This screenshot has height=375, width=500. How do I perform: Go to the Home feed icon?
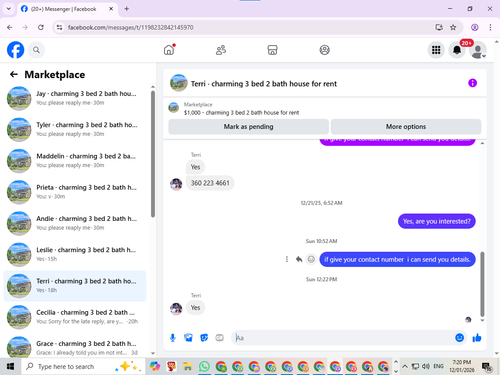tap(169, 50)
